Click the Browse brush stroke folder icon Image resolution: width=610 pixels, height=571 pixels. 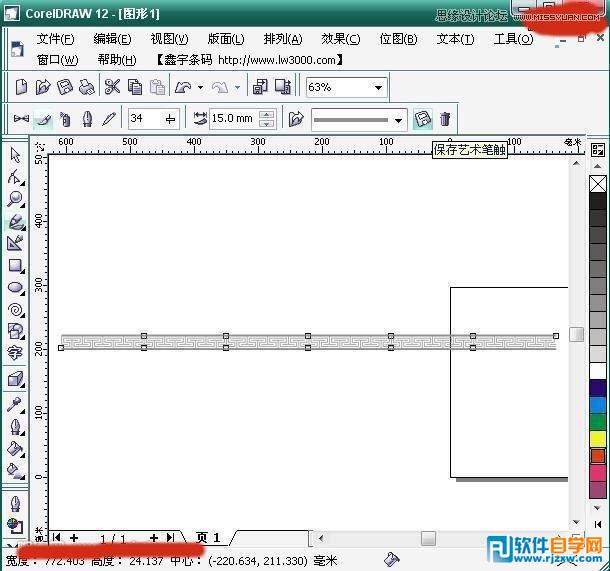(x=296, y=119)
